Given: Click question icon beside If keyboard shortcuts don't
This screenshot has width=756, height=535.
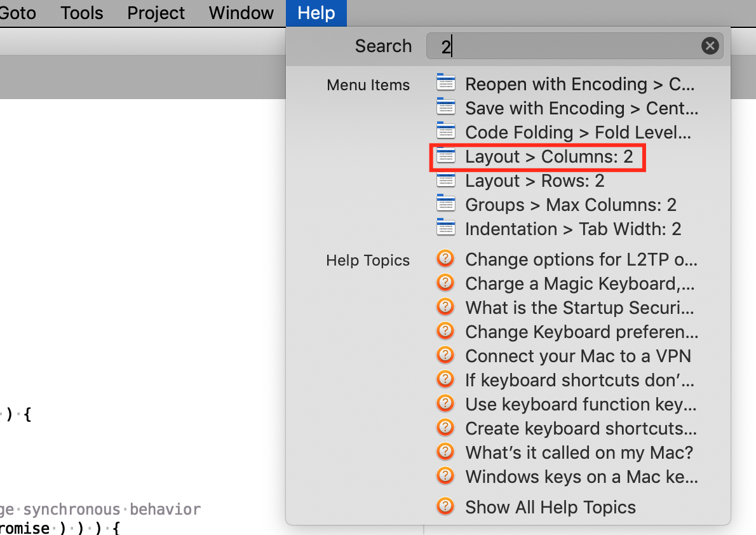Looking at the screenshot, I should coord(445,379).
